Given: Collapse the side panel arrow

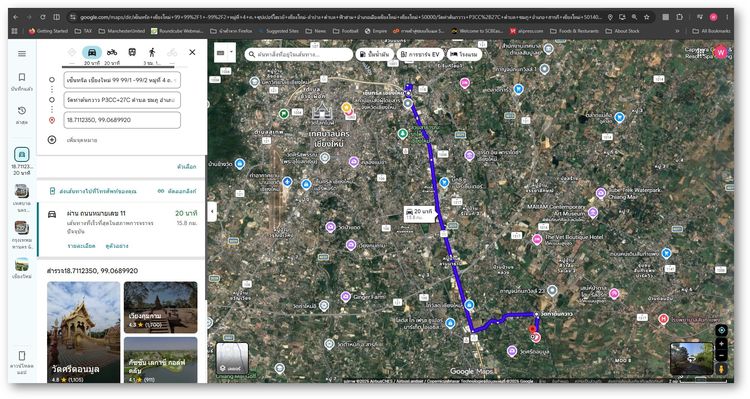Looking at the screenshot, I should 212,211.
